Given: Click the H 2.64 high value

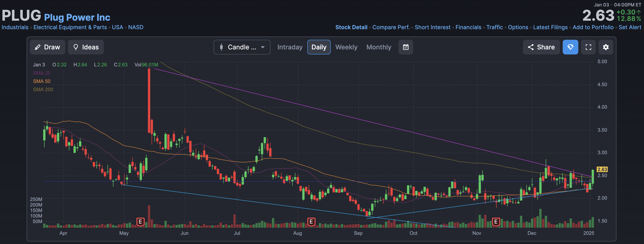Looking at the screenshot, I should coord(80,65).
